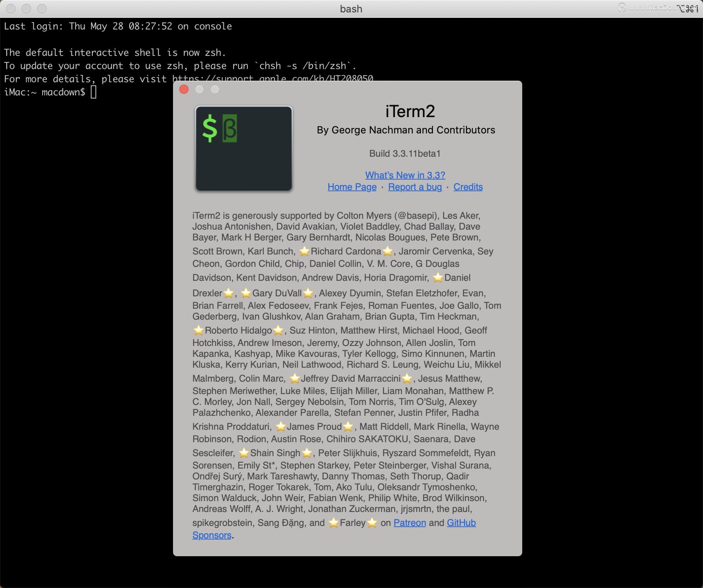Click the window shortcut indicator in title bar

pyautogui.click(x=688, y=9)
